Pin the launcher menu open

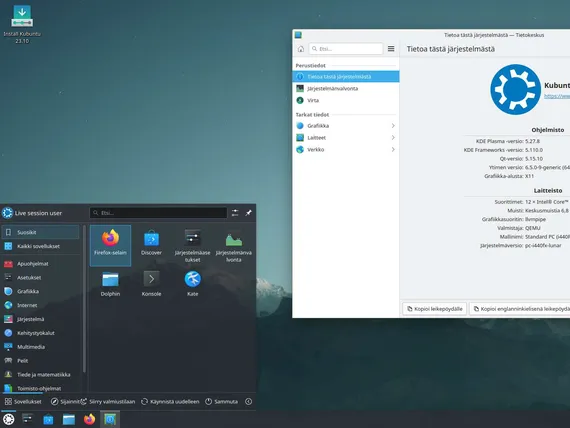248,213
